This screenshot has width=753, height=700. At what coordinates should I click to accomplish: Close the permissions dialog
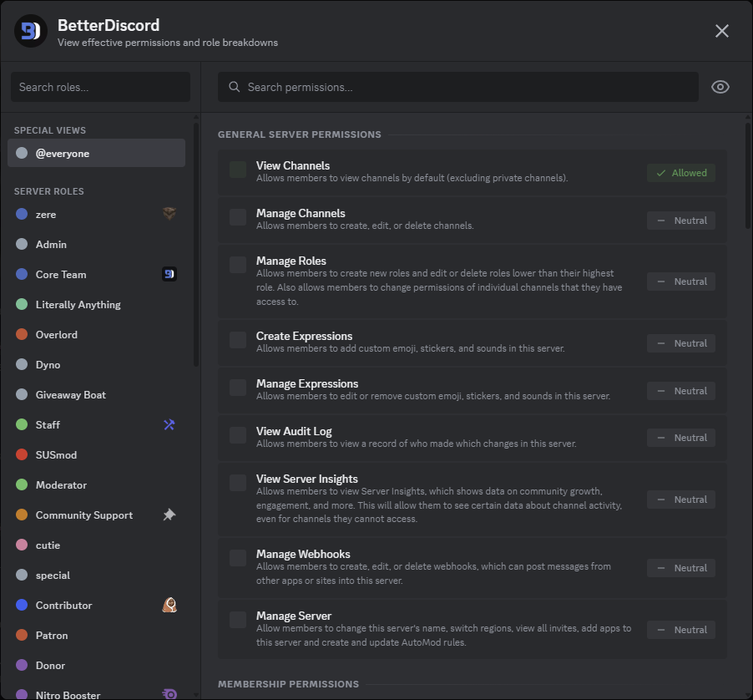[722, 31]
